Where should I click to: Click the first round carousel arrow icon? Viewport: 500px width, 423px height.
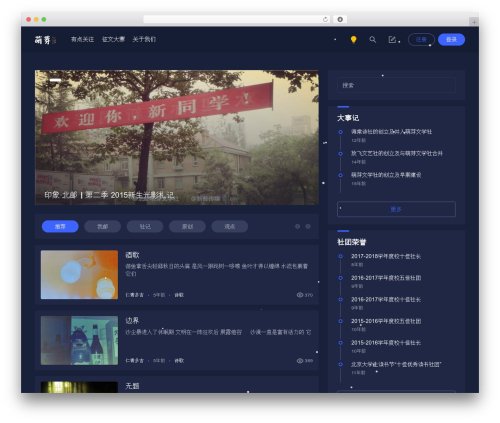tap(297, 226)
